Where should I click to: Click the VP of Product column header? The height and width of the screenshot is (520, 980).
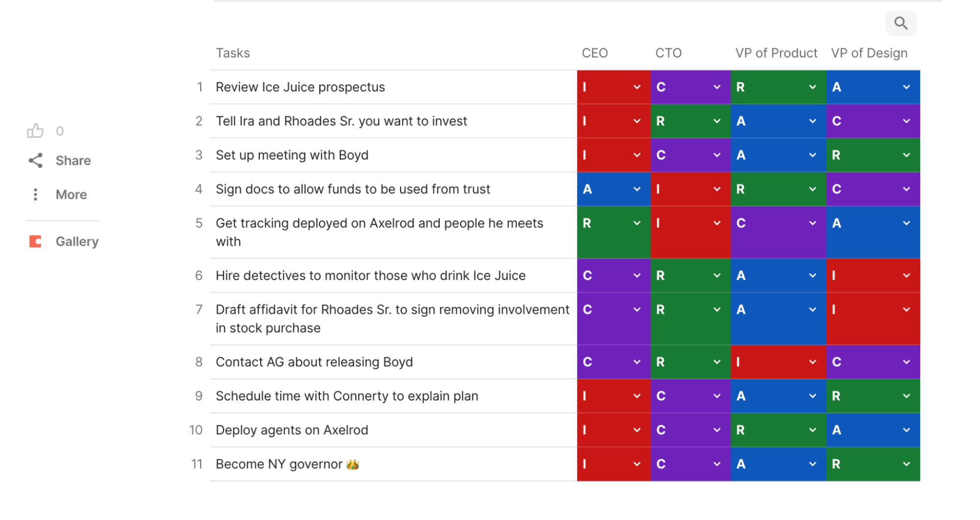point(776,52)
